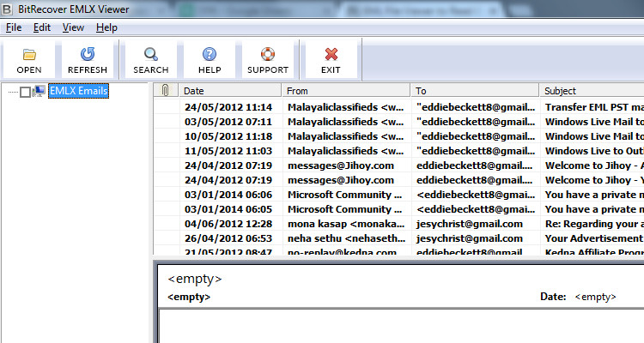
Task: Open the File menu
Action: (14, 27)
